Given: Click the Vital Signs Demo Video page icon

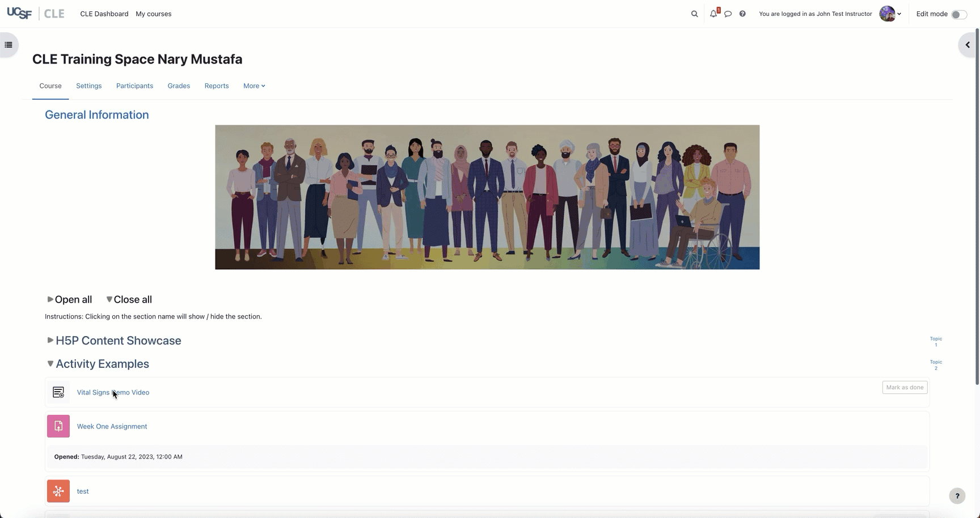Looking at the screenshot, I should 58,392.
